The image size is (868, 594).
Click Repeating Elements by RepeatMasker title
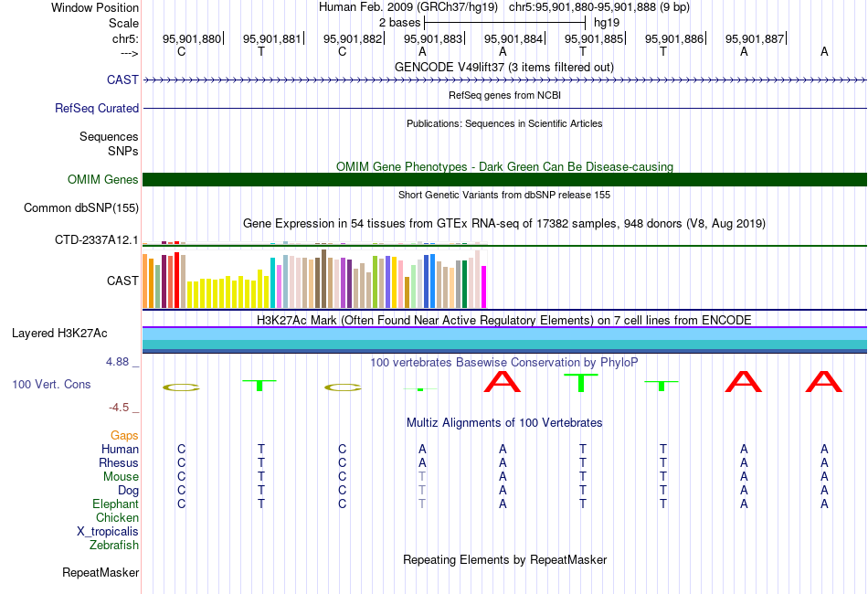coord(504,559)
